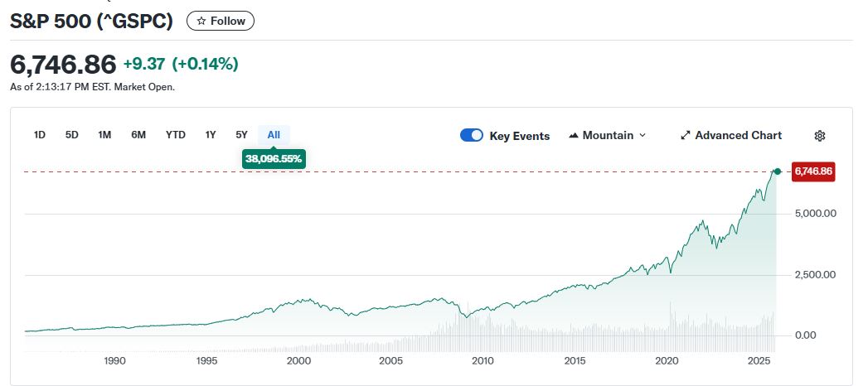Click the 2000 x-axis label
Viewport: 868px width, 386px height.
[299, 361]
